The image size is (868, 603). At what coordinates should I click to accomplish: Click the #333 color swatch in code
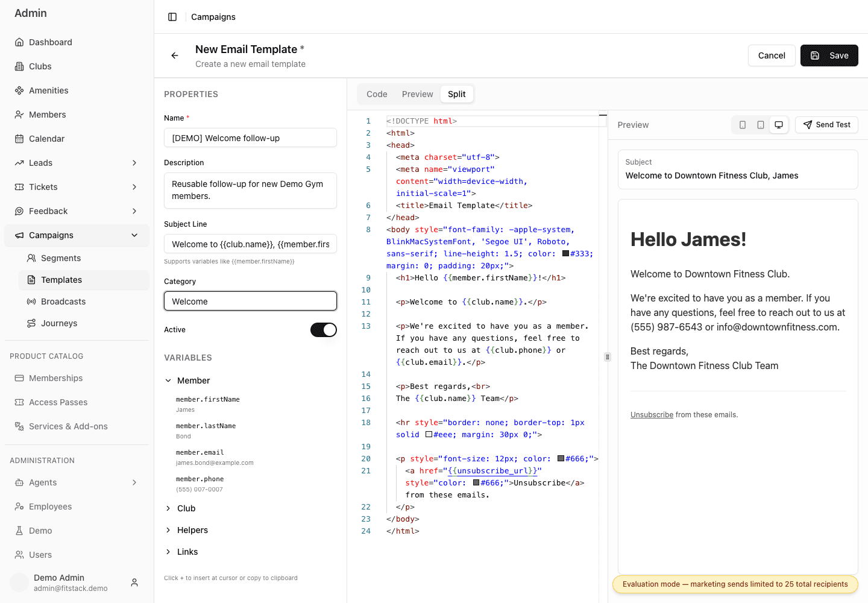tap(565, 254)
